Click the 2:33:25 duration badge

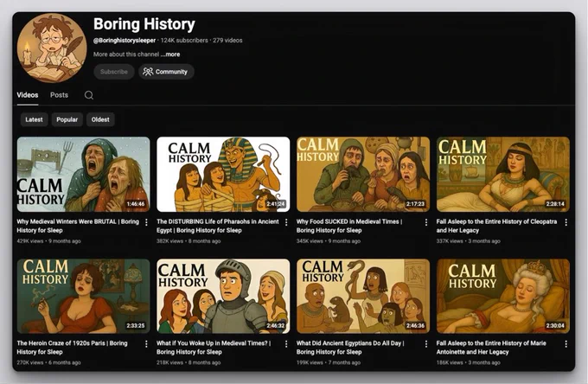pos(136,325)
